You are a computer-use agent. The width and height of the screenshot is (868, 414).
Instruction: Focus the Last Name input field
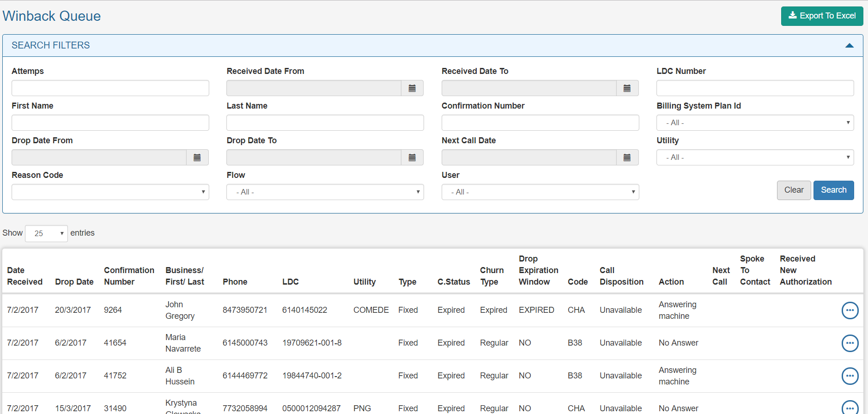coord(325,123)
